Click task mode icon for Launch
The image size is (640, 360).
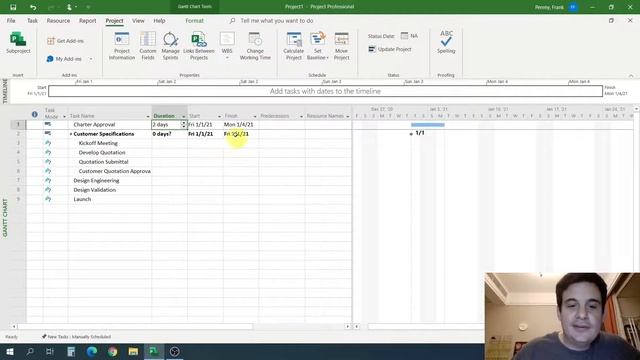[48, 199]
